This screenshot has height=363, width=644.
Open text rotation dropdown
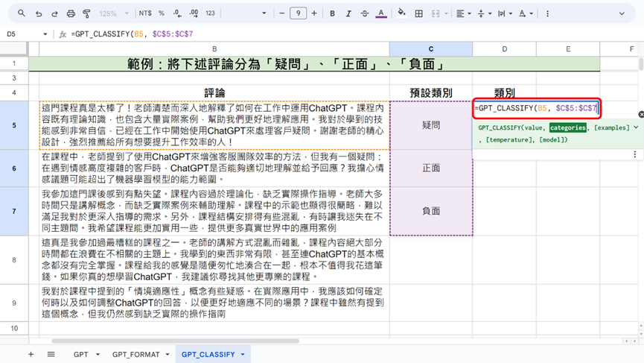(526, 13)
